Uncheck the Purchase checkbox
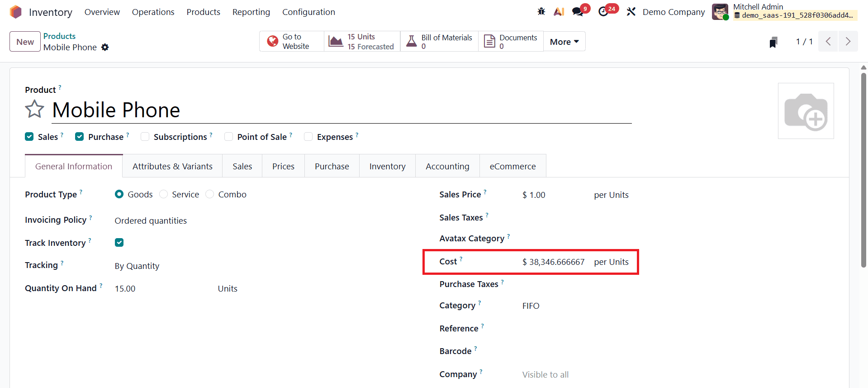The width and height of the screenshot is (868, 388). click(x=80, y=137)
